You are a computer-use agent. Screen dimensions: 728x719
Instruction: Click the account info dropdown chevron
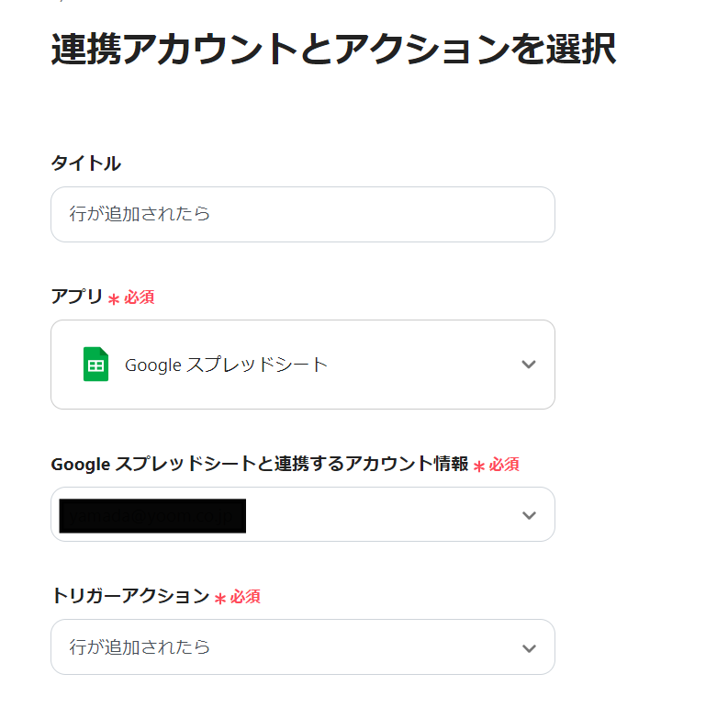tap(528, 515)
